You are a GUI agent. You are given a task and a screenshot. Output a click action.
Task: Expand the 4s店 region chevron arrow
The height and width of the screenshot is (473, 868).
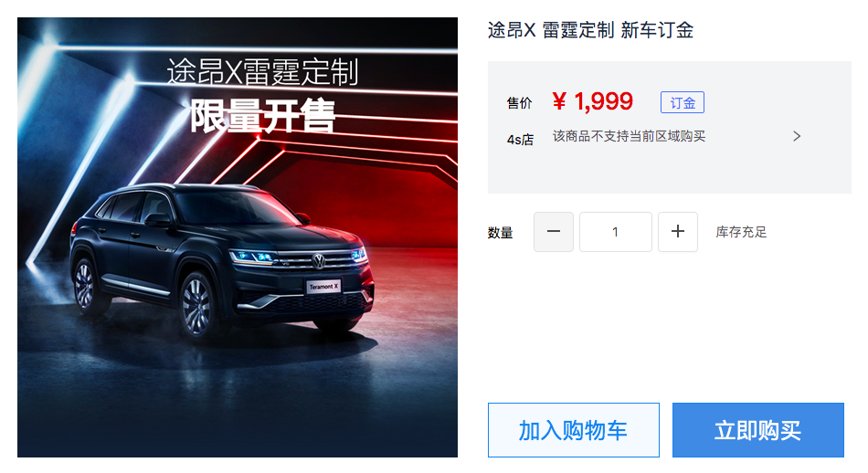797,136
